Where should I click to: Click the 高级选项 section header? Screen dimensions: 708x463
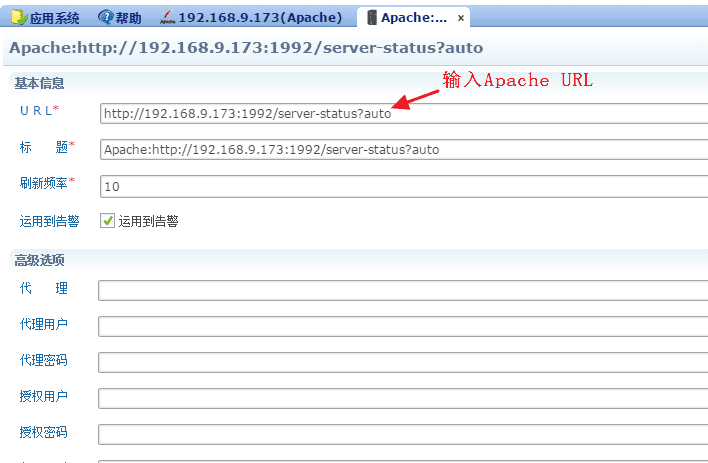coord(39,260)
